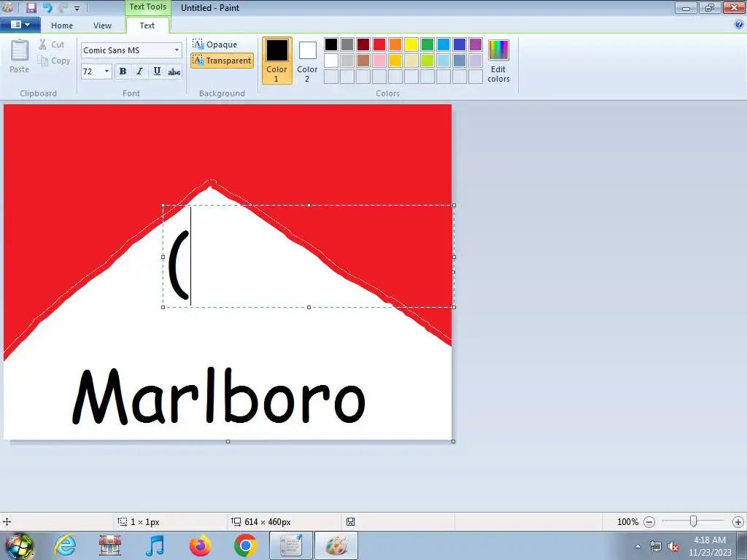Select the Color 1 foreground box

[276, 61]
